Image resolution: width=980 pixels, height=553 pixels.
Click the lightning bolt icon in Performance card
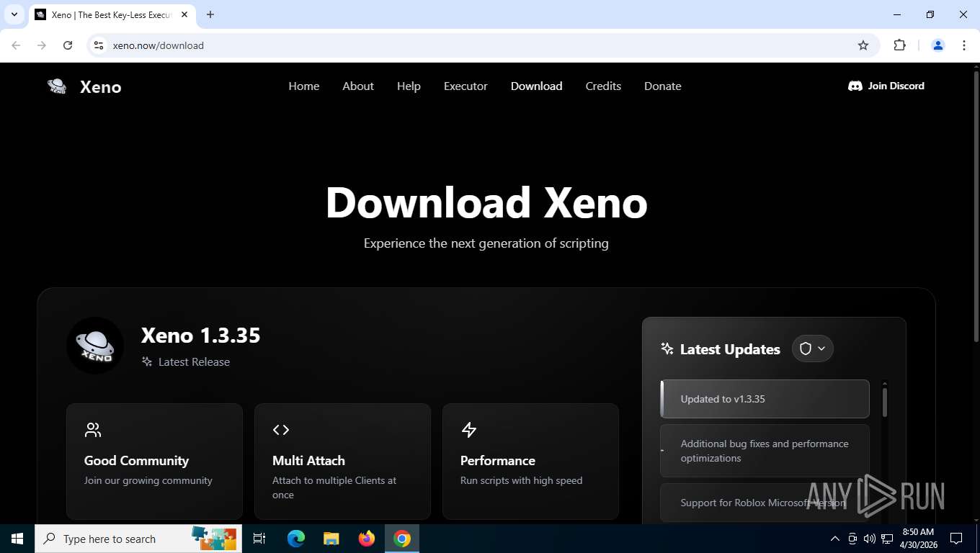[469, 430]
